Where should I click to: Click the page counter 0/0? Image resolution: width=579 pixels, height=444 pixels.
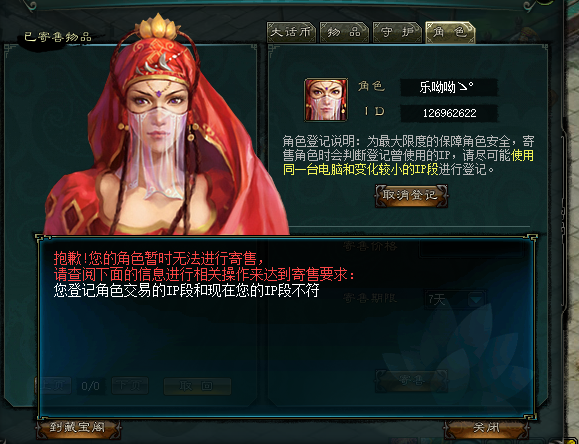tap(90, 386)
